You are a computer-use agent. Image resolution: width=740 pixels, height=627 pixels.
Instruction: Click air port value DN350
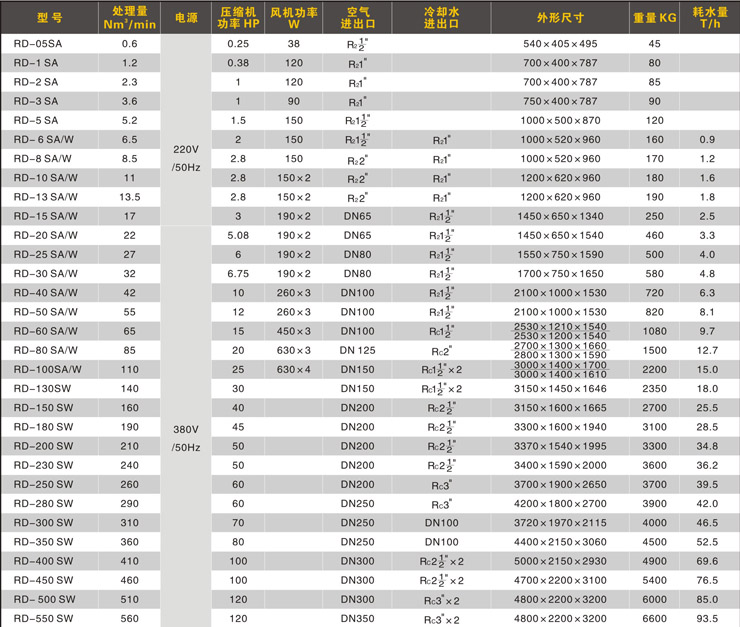click(x=357, y=619)
